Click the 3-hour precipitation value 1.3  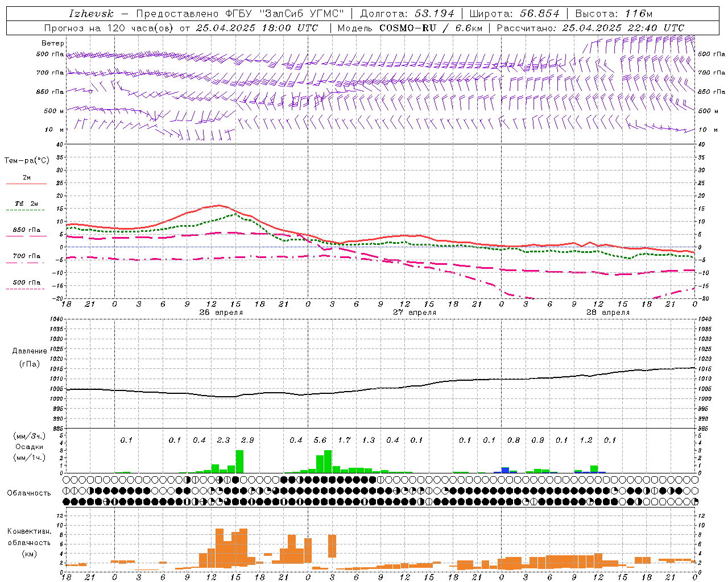(369, 440)
